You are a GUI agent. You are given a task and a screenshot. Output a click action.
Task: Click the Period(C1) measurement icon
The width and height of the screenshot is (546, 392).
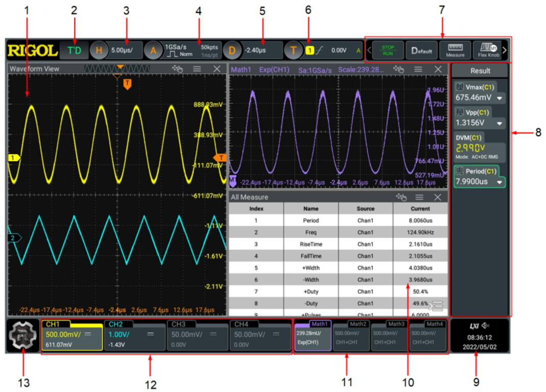(460, 171)
